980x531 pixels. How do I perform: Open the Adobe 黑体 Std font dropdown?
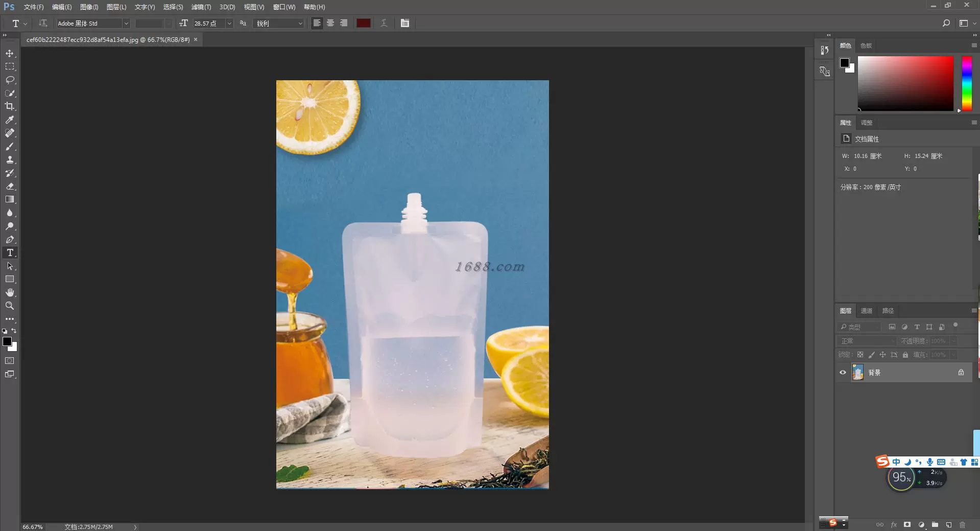126,24
